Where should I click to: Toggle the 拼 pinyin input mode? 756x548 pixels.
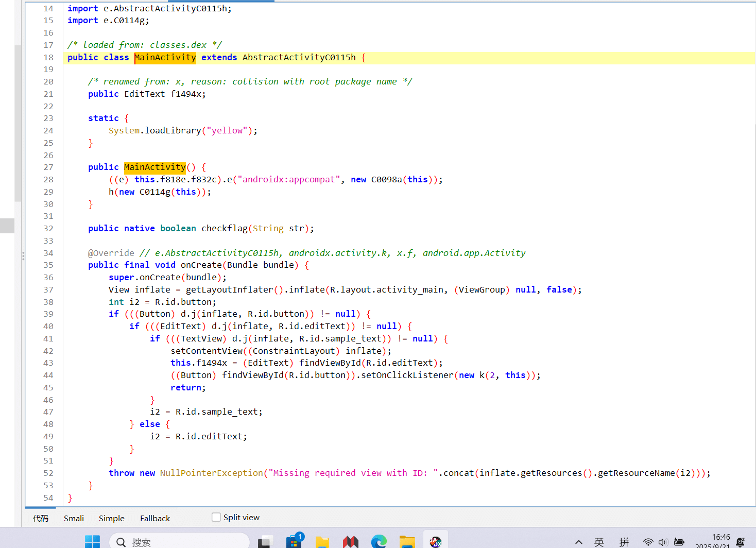[624, 542]
